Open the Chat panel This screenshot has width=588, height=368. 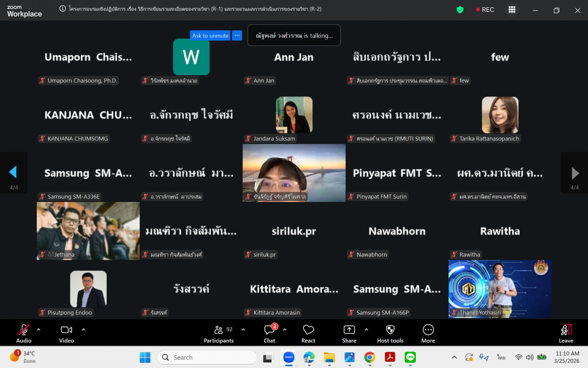(x=269, y=333)
